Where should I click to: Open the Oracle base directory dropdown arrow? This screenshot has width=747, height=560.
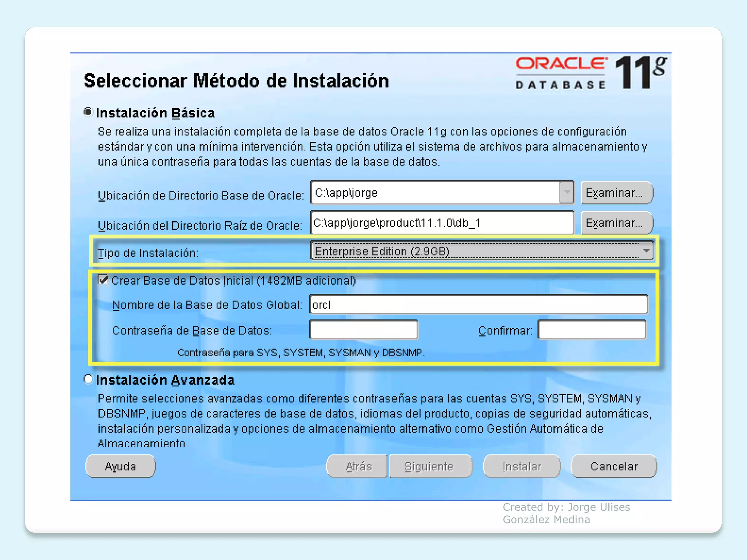(566, 192)
